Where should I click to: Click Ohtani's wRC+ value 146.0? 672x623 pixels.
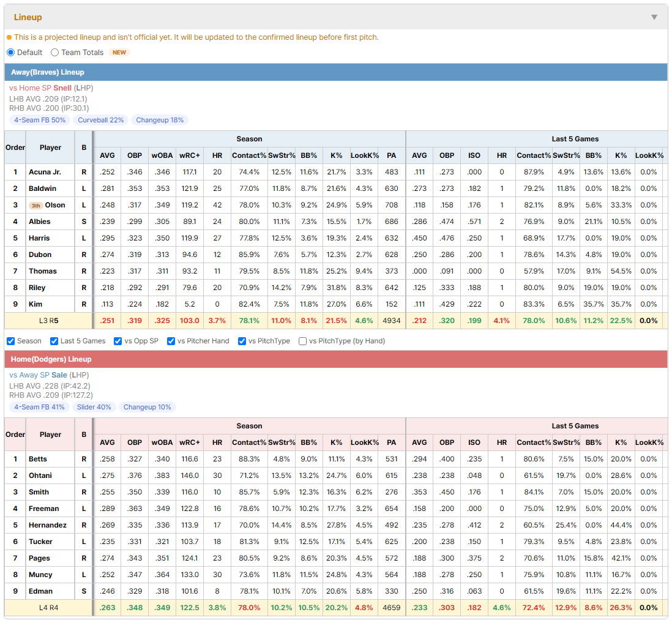(x=190, y=476)
